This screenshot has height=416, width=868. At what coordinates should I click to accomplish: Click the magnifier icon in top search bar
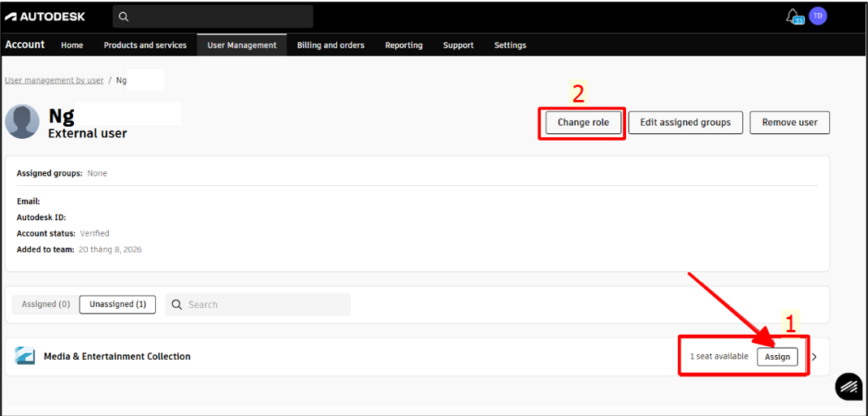pos(123,16)
